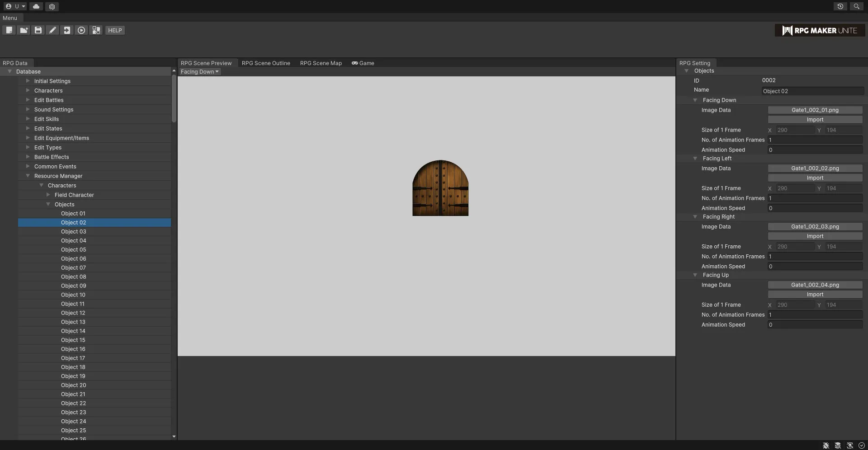Collapse the Facing Left section
The image size is (868, 450).
(x=695, y=159)
